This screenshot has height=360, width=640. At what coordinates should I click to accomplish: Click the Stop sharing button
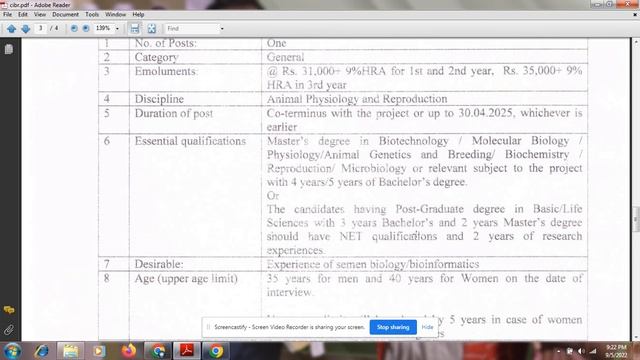[x=393, y=327]
